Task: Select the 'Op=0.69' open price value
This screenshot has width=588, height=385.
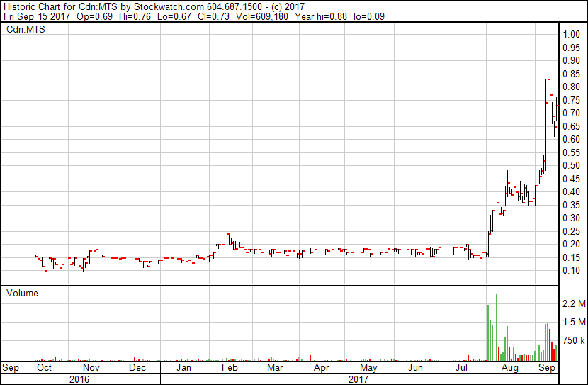Action: 94,16
